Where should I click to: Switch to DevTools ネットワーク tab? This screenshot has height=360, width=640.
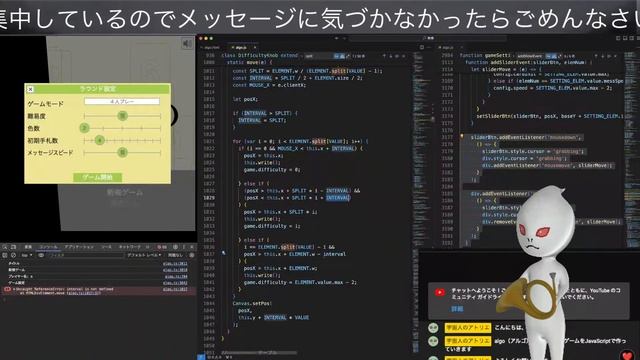point(129,247)
